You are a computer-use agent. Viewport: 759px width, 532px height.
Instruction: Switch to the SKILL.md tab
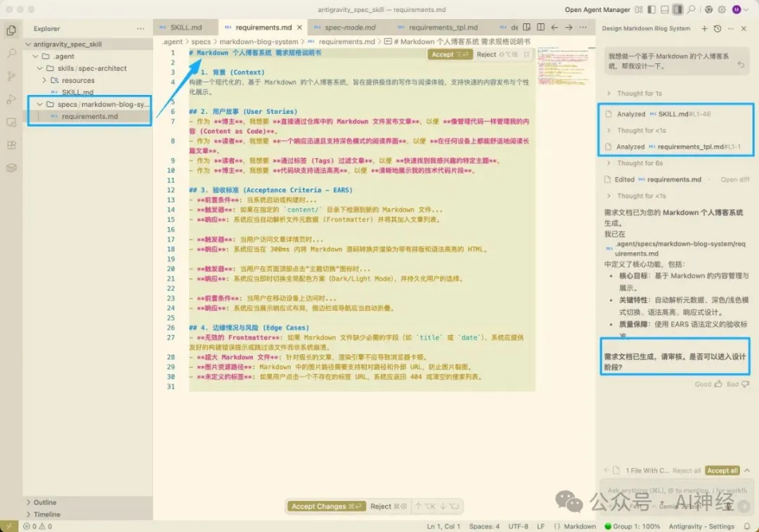tap(186, 27)
